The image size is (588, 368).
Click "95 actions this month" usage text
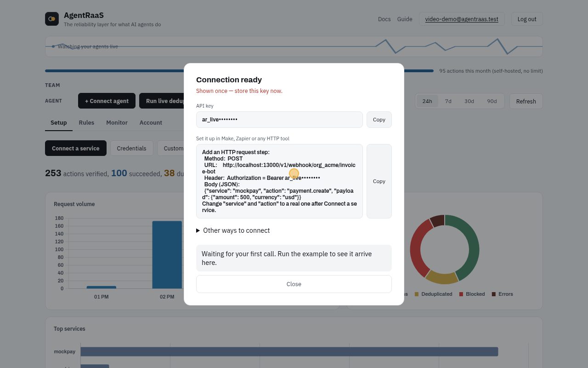coord(491,71)
